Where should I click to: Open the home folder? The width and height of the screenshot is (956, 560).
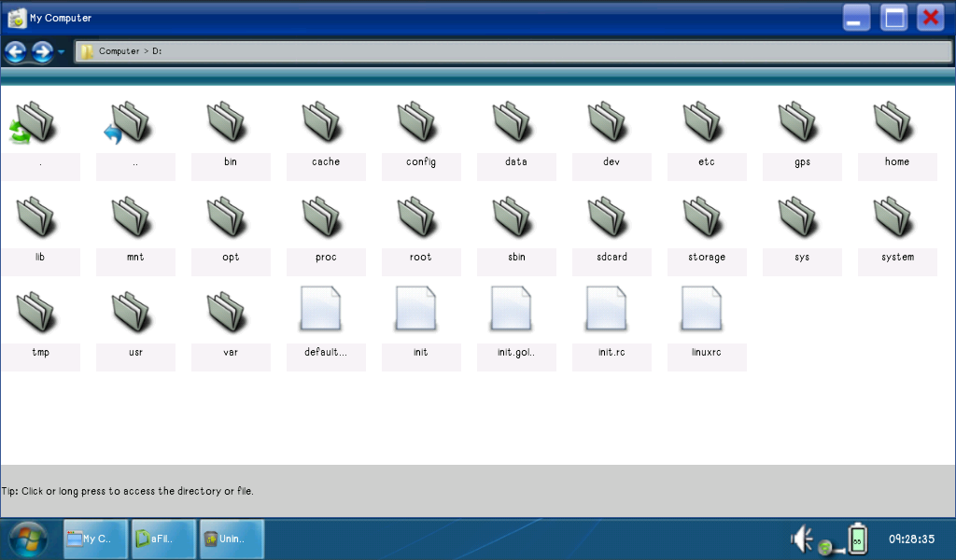click(893, 122)
